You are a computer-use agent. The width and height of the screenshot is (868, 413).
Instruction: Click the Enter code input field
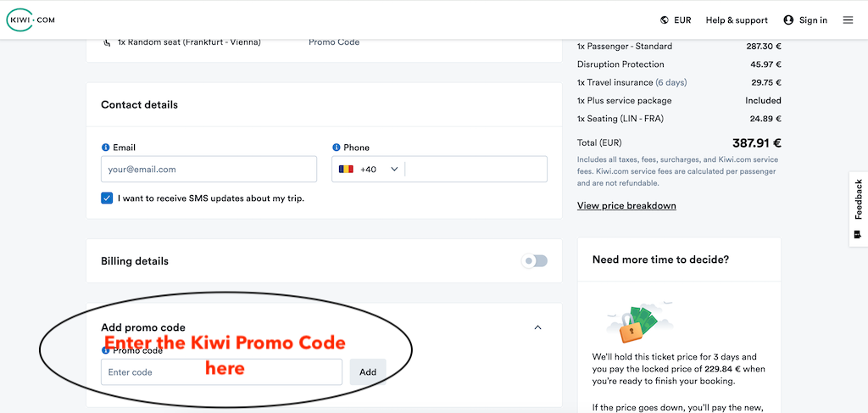pos(221,372)
